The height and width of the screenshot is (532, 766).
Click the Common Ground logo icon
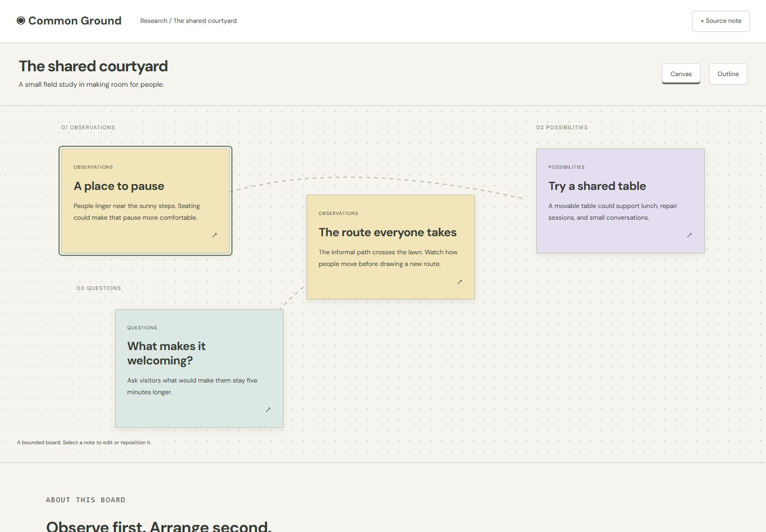[21, 21]
